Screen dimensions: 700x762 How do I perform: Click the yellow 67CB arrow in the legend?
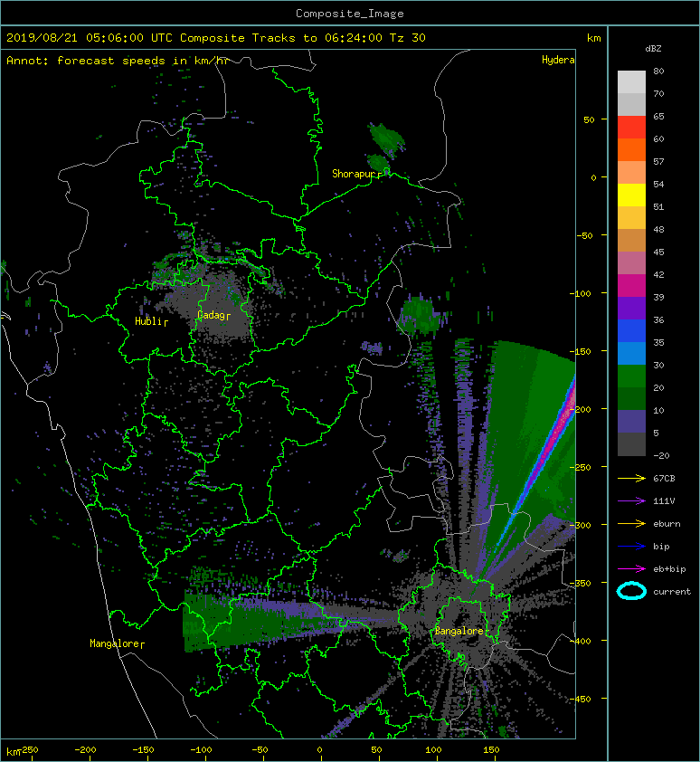631,479
